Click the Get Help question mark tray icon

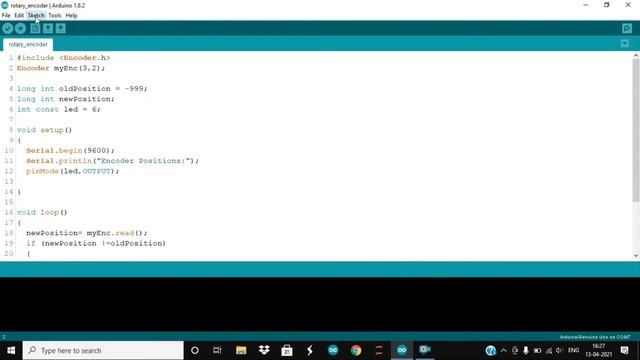click(491, 350)
